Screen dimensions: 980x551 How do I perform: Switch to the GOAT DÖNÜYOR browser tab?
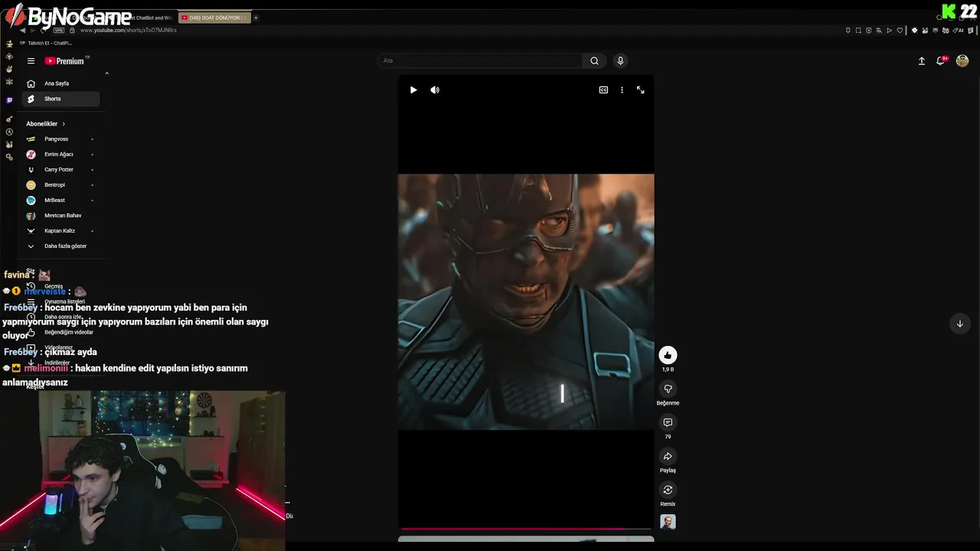point(214,18)
